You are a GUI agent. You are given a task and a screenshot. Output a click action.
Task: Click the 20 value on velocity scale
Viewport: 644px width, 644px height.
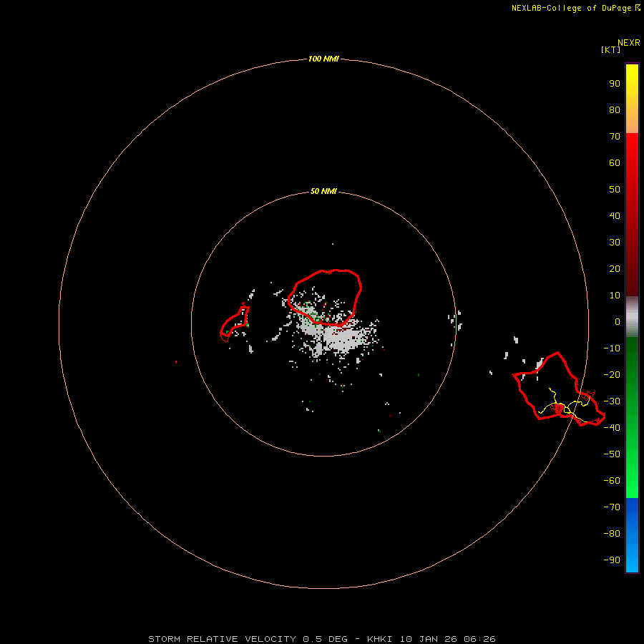615,268
